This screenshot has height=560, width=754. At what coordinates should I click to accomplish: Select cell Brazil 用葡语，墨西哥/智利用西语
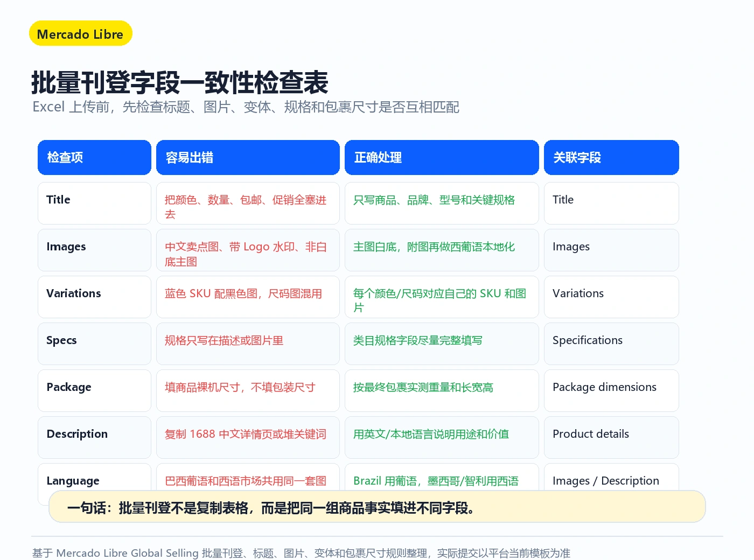pos(442,477)
